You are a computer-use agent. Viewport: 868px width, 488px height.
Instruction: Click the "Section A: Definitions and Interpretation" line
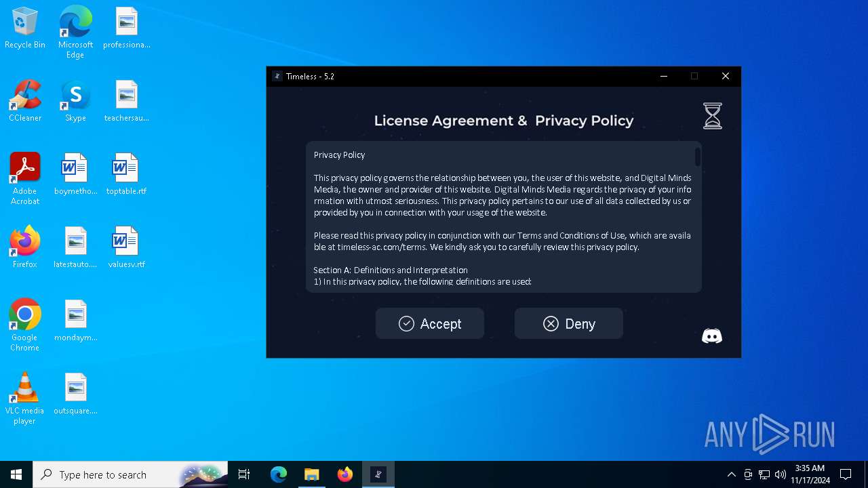(x=391, y=270)
